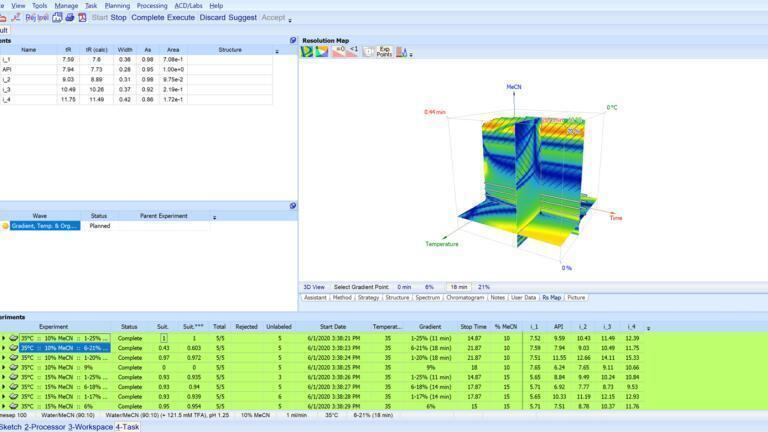Click the Suggest button
Viewport: 768px width, 432px height.
coord(242,18)
